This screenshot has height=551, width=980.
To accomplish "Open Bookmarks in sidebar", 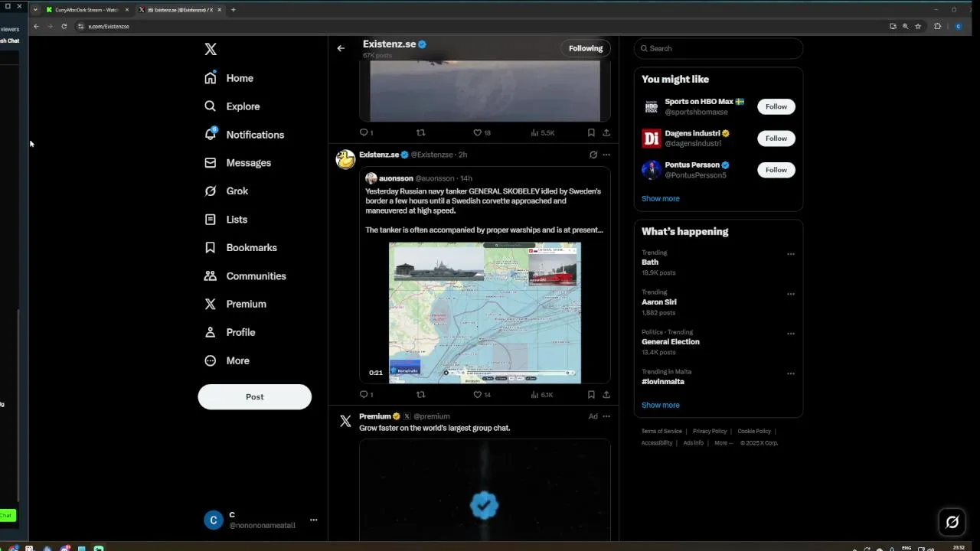I will (x=240, y=248).
